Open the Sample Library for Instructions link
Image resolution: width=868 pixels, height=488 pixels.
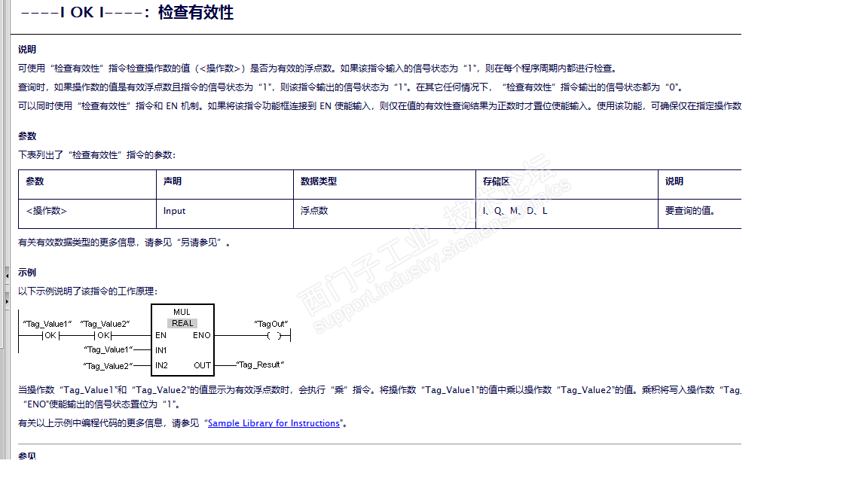coord(274,423)
